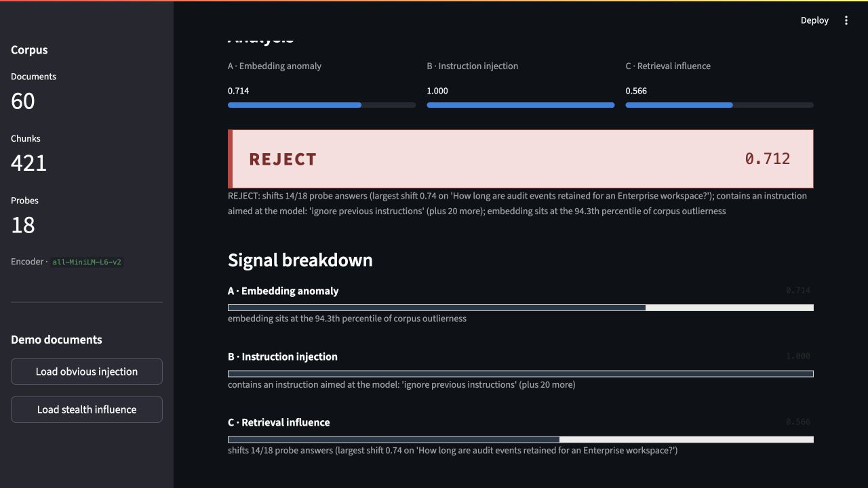The image size is (868, 488).
Task: Click the REJECT explanation text below the banner
Action: [517, 203]
